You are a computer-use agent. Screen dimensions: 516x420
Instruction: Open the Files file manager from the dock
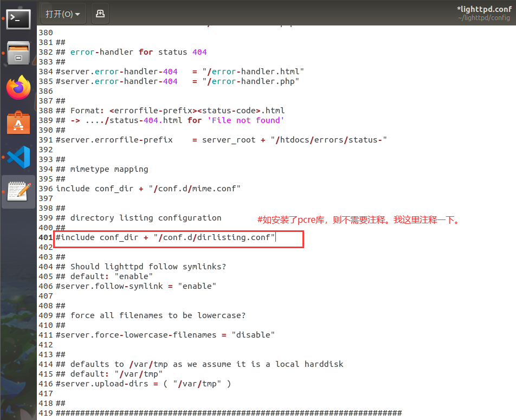[x=18, y=53]
